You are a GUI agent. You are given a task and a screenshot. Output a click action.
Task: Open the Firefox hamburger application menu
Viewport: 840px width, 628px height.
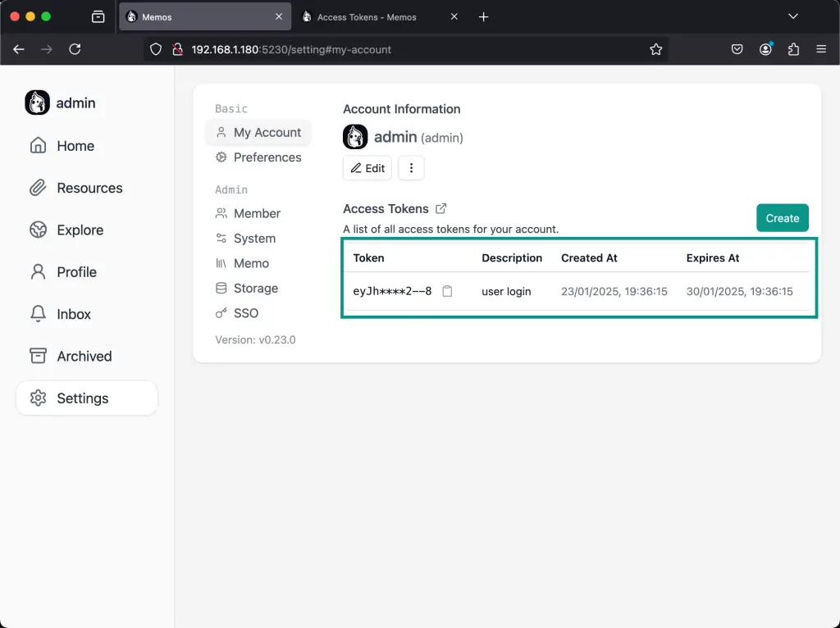821,49
